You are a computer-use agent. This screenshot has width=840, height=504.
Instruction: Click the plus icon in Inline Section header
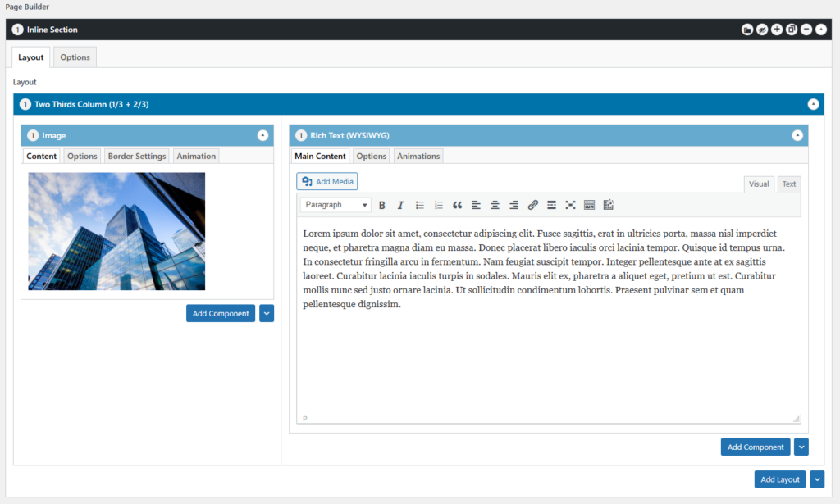[777, 30]
